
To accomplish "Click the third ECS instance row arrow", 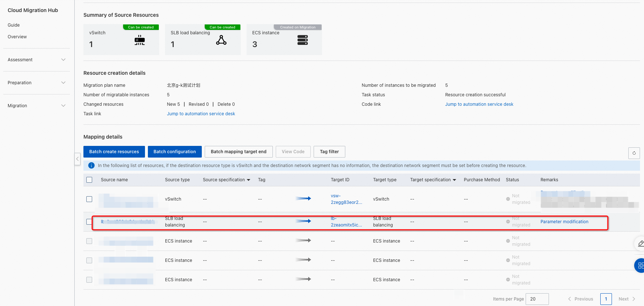I will click(x=303, y=279).
